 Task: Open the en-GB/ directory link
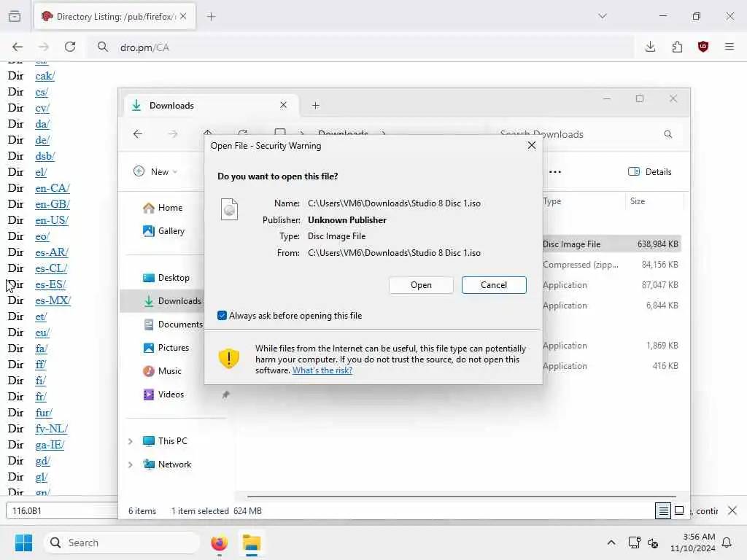click(x=53, y=204)
